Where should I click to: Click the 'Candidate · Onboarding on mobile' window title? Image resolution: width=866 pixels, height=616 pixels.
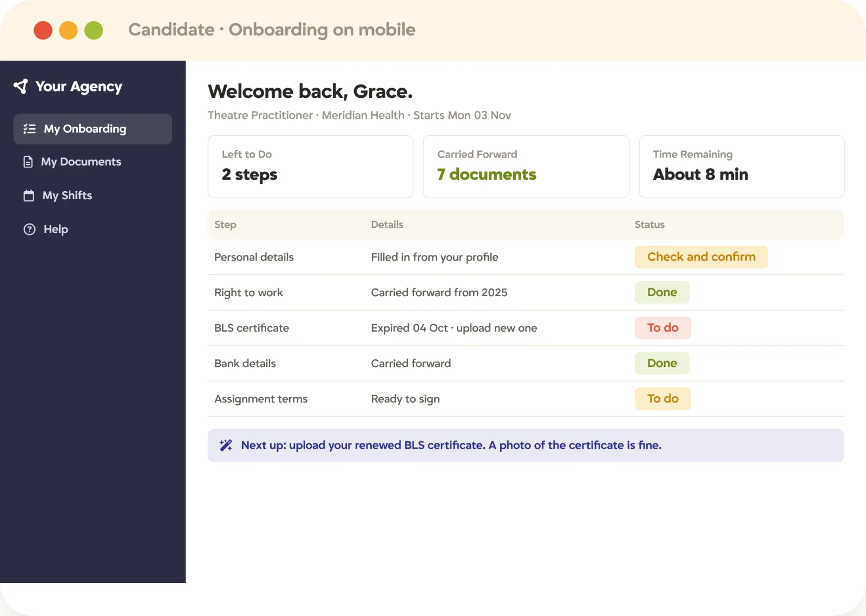click(272, 30)
